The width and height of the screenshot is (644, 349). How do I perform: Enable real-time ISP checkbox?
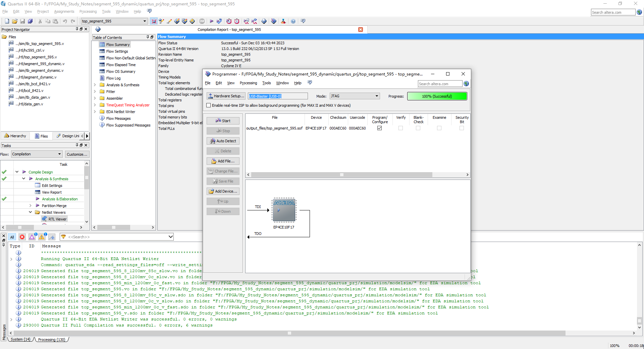pos(209,105)
